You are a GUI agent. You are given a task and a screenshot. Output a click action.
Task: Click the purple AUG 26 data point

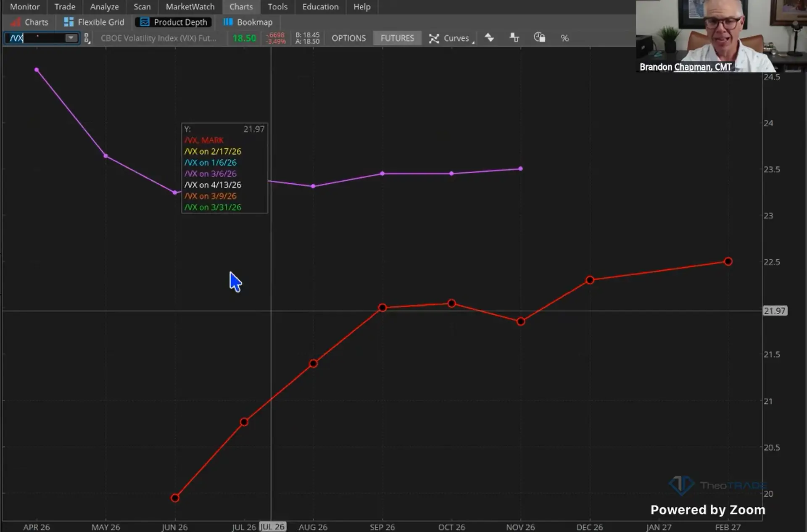click(313, 186)
